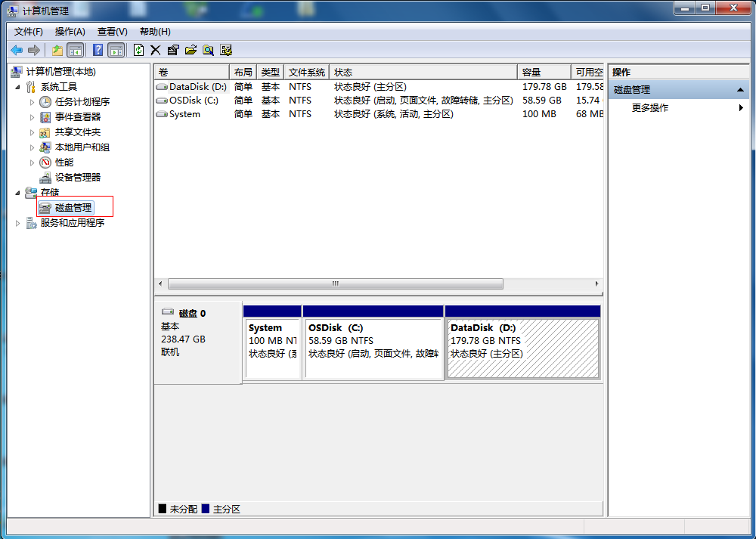Screen dimensions: 756x539
Task: Select 计算机管理(本地) root node
Action: (60, 72)
